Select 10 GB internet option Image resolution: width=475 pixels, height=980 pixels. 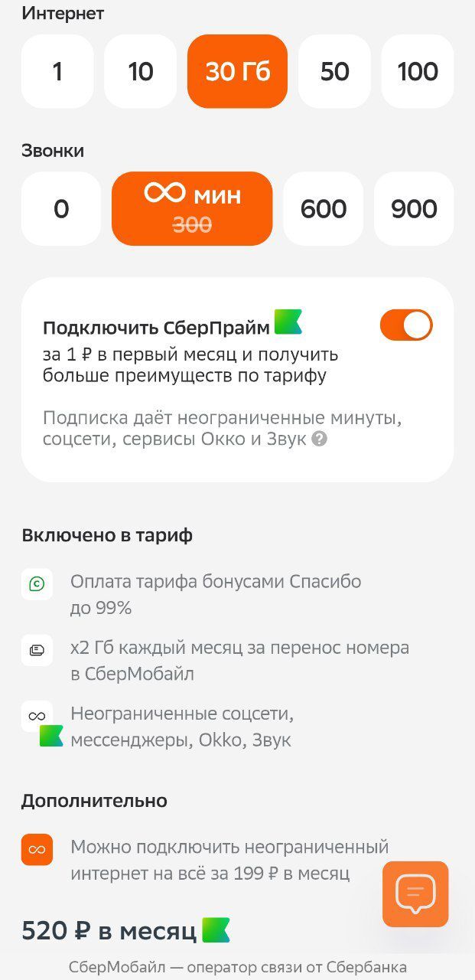[141, 71]
